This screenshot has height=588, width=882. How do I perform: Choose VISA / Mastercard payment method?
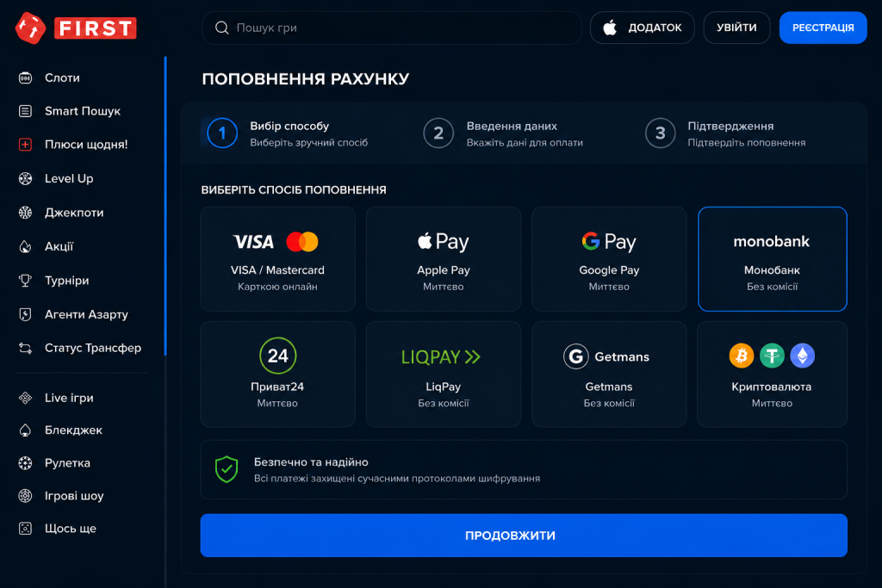[x=278, y=258]
